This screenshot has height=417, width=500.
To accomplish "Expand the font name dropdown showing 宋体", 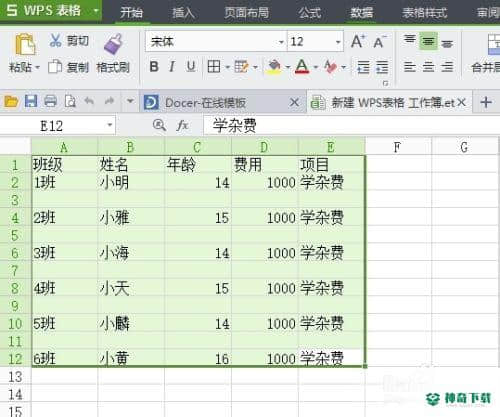I will [281, 42].
